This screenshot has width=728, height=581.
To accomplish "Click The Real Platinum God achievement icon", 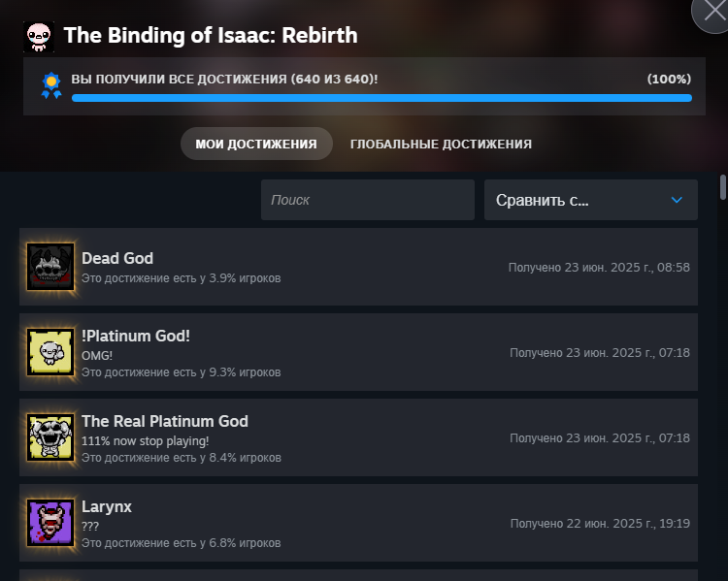I will coord(50,437).
